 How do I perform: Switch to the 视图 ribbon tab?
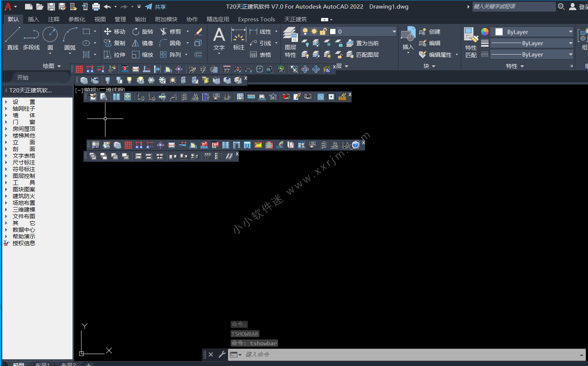[100, 19]
